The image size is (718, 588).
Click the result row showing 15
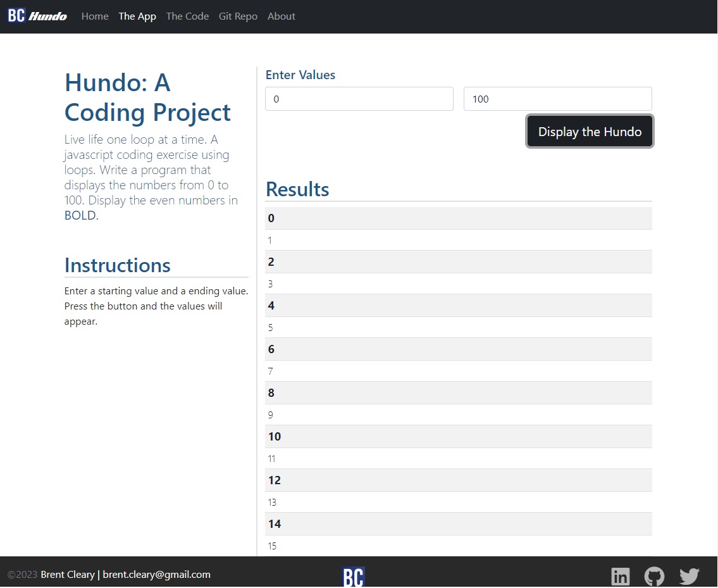(458, 546)
